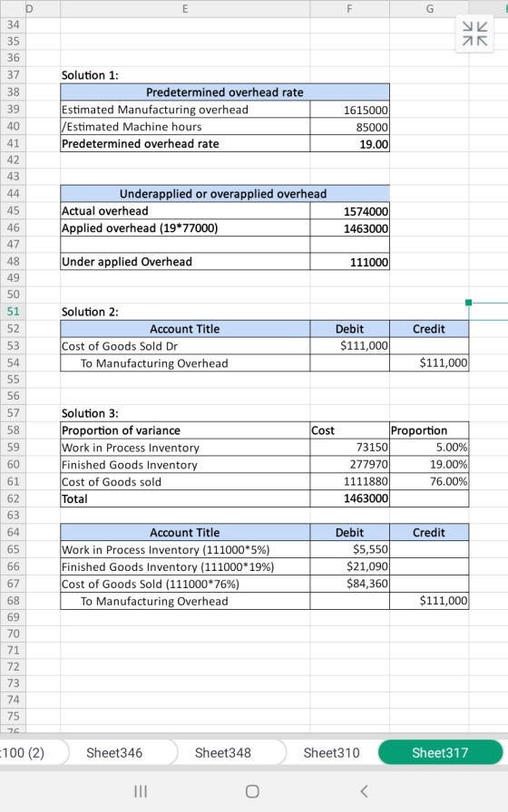Select 'Work in Process Inventory' in row 59
508x812 pixels.
pyautogui.click(x=185, y=448)
